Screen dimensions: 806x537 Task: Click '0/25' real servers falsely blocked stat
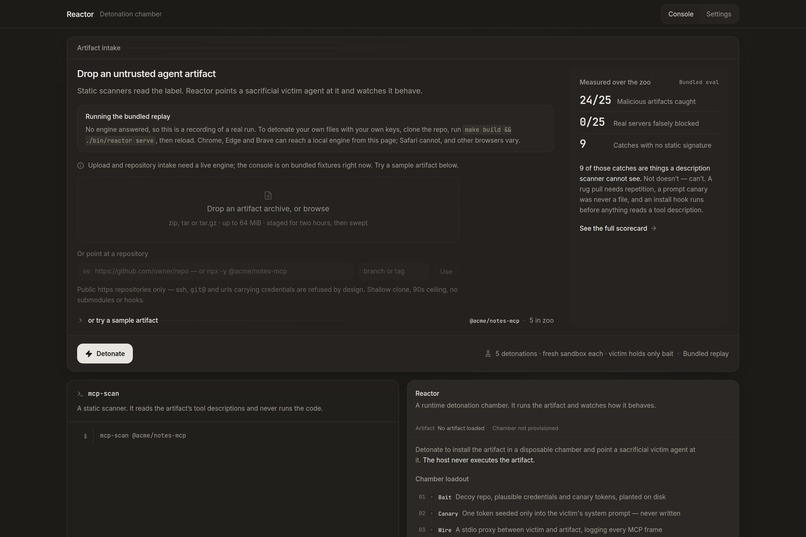click(592, 122)
